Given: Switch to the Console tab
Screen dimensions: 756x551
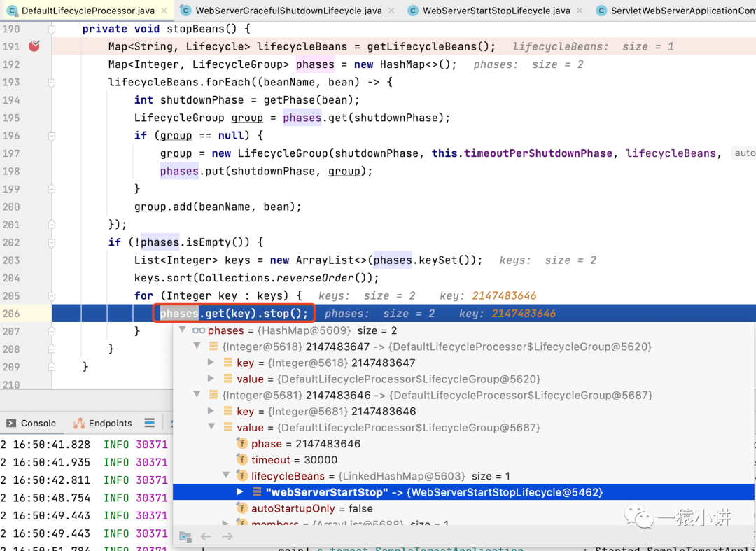Looking at the screenshot, I should (x=31, y=423).
